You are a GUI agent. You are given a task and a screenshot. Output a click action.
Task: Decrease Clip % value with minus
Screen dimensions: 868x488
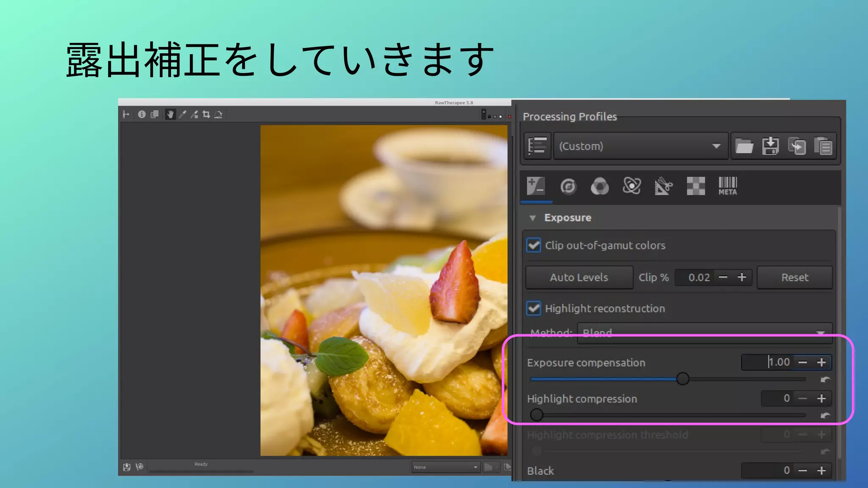tap(723, 277)
